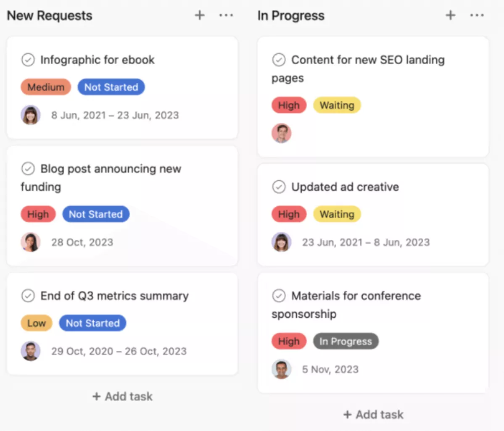Image resolution: width=504 pixels, height=431 pixels.
Task: Click the plus icon in the In Progress column
Action: click(x=450, y=15)
